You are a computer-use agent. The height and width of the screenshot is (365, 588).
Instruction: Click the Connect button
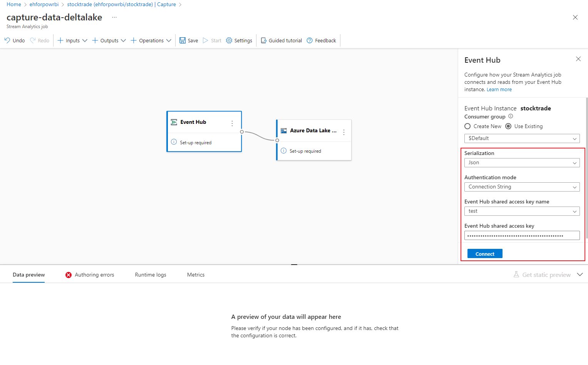point(485,254)
